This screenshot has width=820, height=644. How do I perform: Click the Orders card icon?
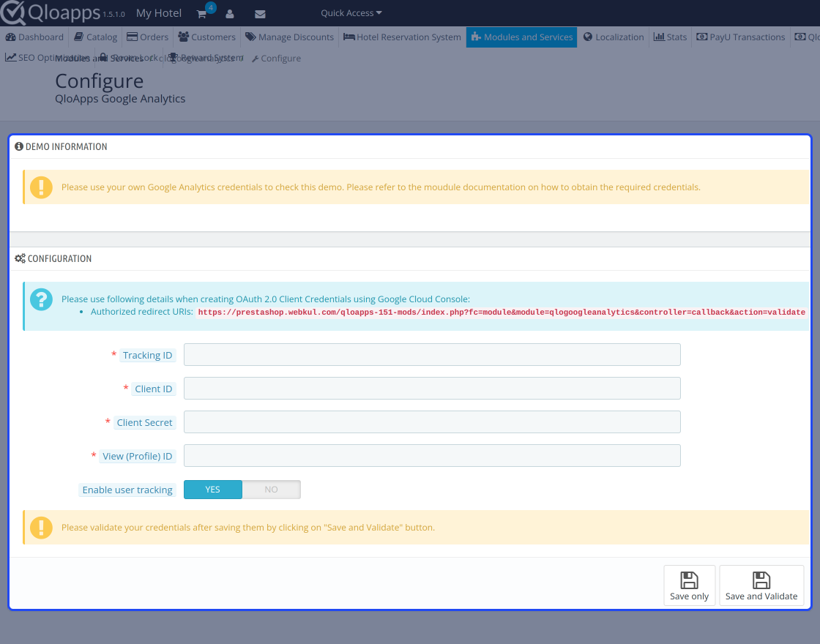[x=133, y=37]
